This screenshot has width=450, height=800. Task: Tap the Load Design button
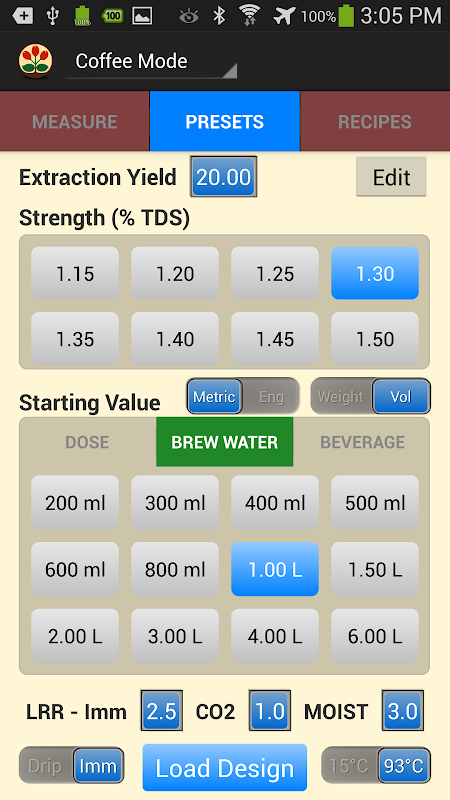[225, 767]
